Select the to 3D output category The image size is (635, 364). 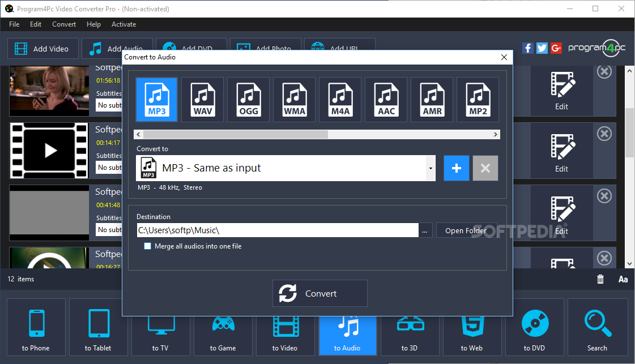click(410, 336)
